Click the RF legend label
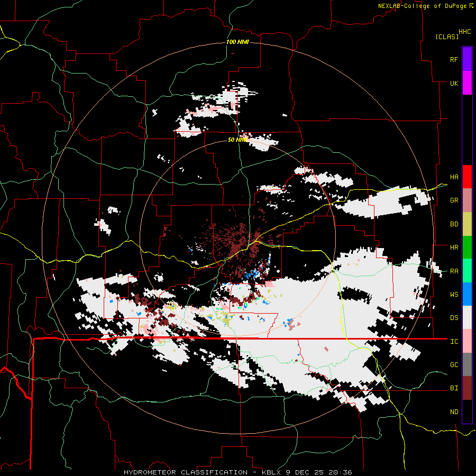 tap(454, 59)
